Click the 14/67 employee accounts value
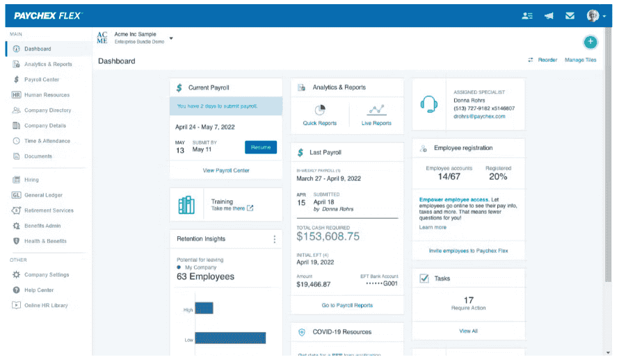 pyautogui.click(x=449, y=177)
